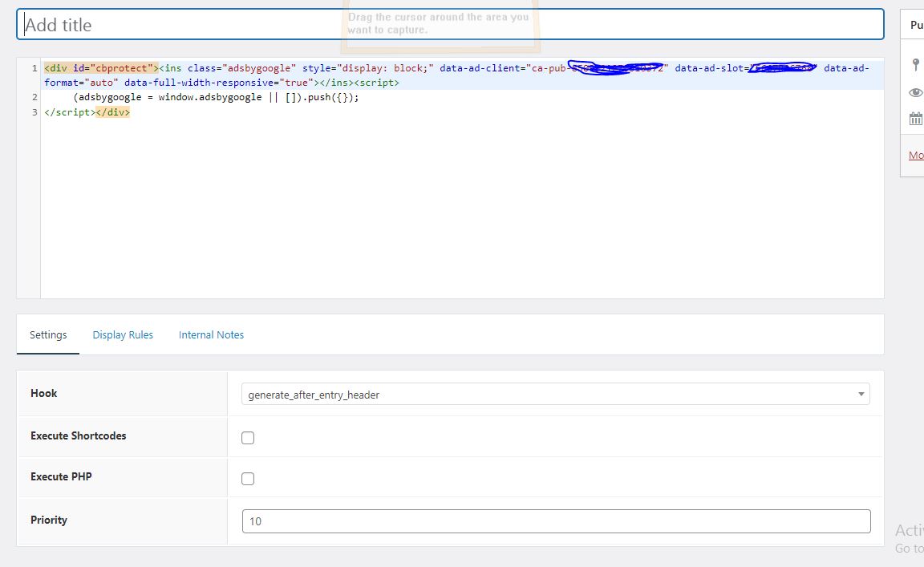Click the adsbygoogle push code line
This screenshot has height=567, width=924.
pyautogui.click(x=216, y=97)
